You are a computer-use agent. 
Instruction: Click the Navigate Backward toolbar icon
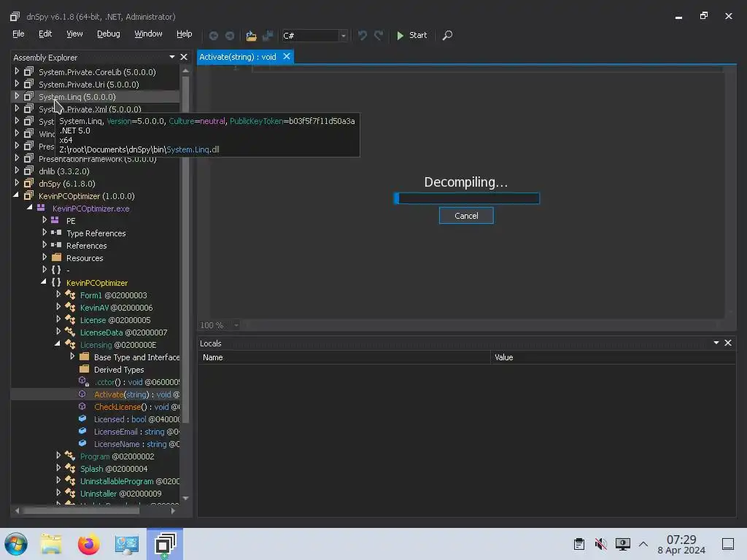point(214,36)
